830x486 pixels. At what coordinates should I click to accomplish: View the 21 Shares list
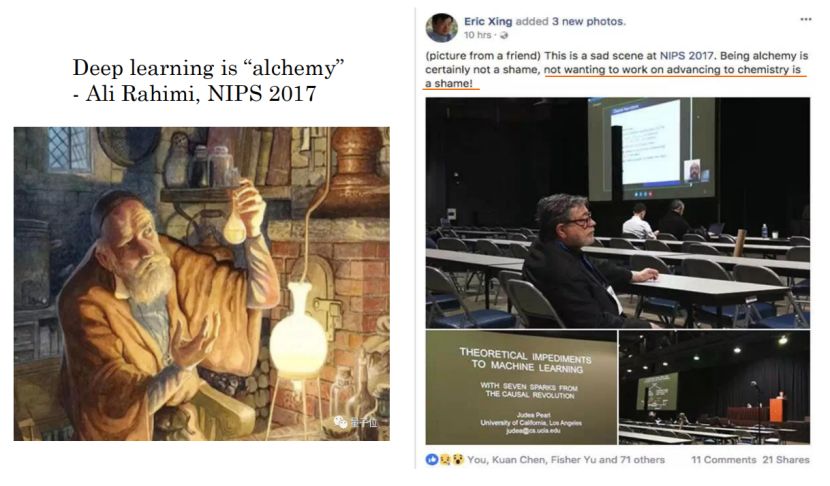tap(786, 460)
